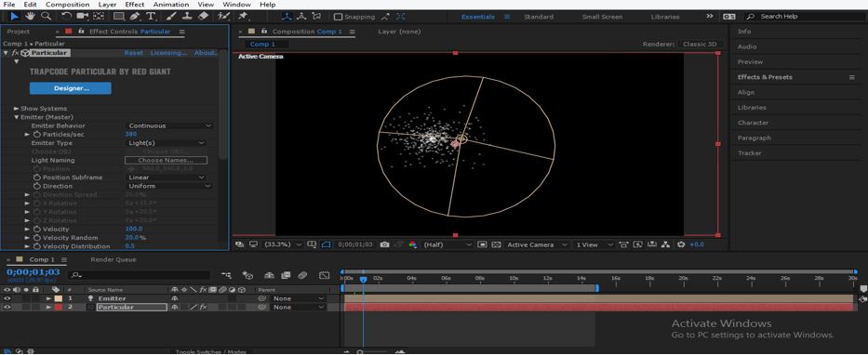
Task: Expand Show Systems section
Action: pyautogui.click(x=17, y=109)
